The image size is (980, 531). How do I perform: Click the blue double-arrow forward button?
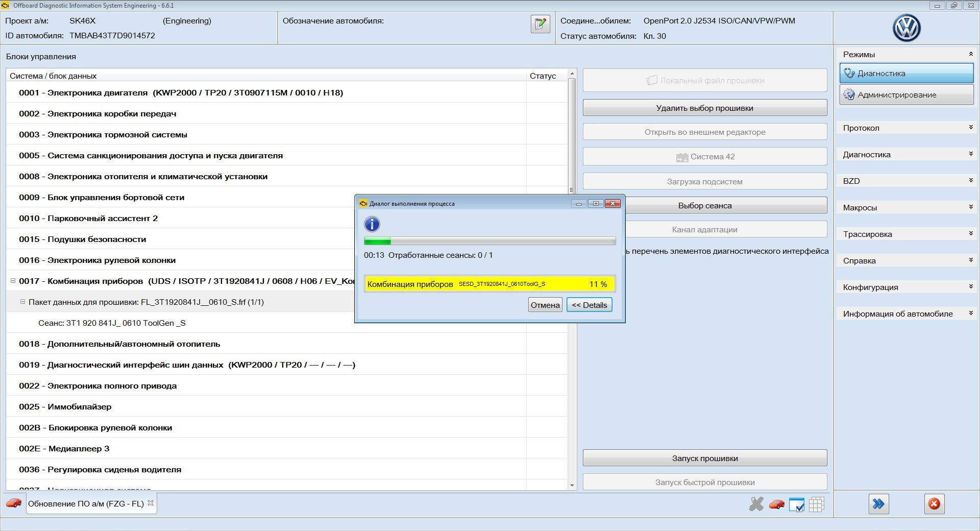tap(878, 504)
